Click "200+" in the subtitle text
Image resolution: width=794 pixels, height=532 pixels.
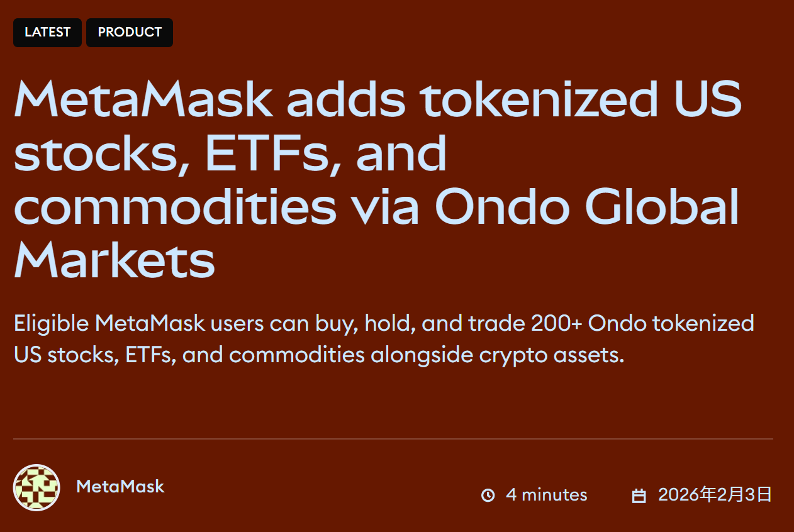tap(557, 324)
